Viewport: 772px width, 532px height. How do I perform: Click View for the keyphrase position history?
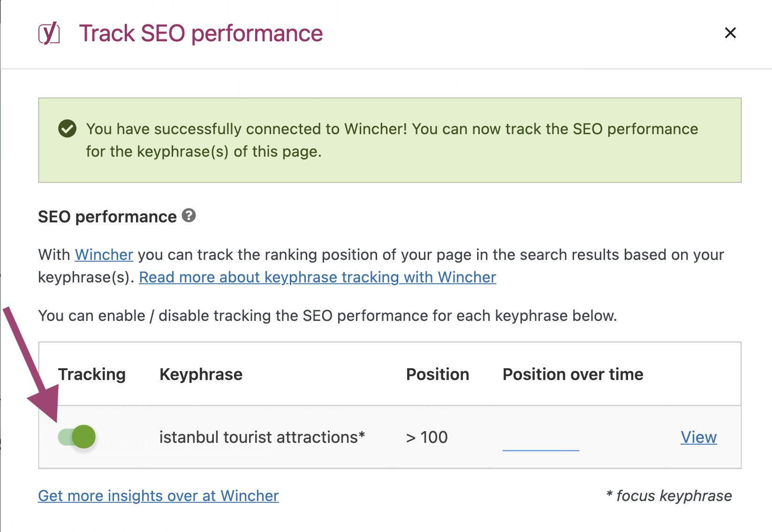(x=698, y=437)
